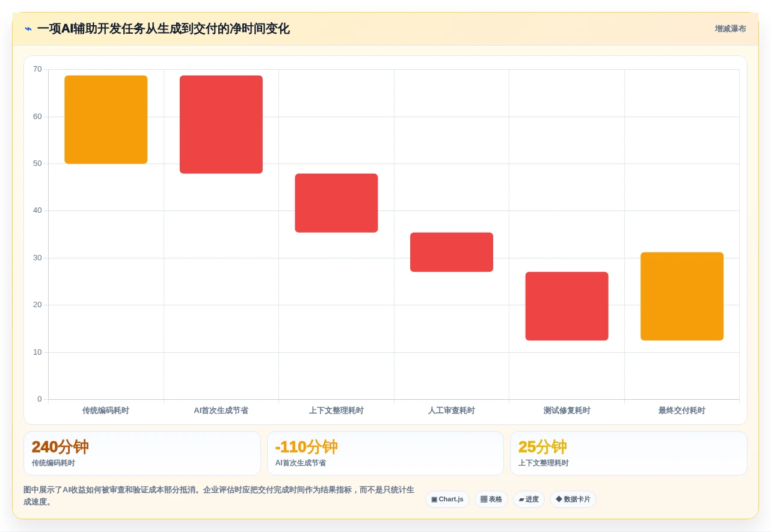Click the y-axis value 0
The height and width of the screenshot is (532, 771).
(x=40, y=399)
